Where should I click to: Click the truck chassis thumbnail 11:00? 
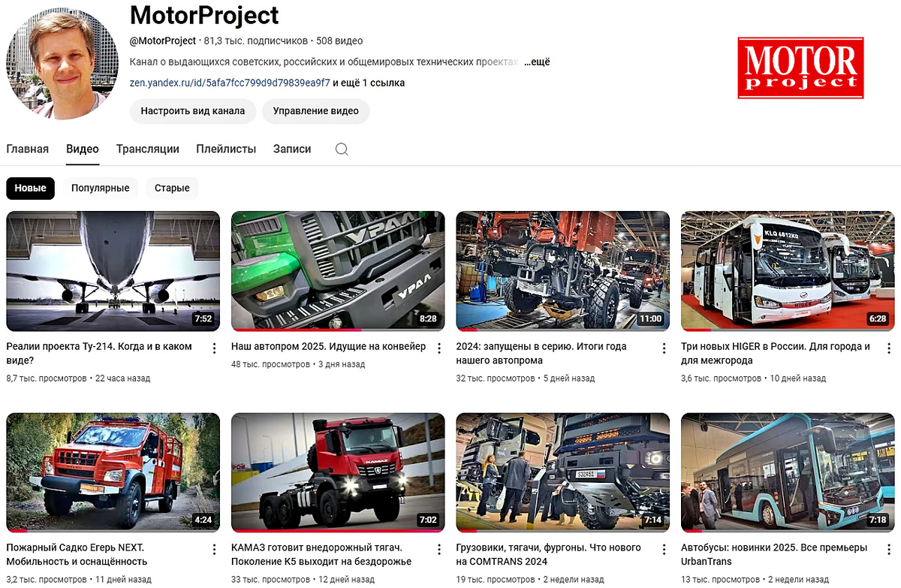pos(562,271)
